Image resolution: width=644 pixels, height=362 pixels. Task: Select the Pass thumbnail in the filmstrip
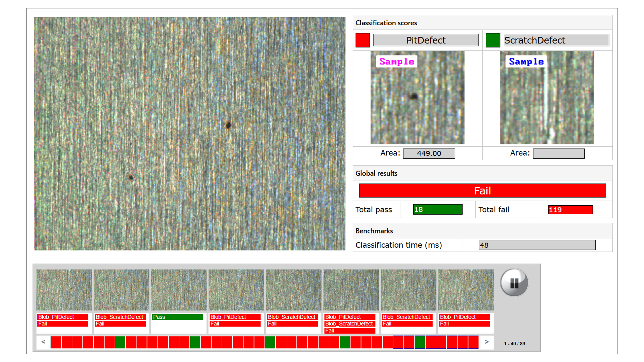pos(179,290)
